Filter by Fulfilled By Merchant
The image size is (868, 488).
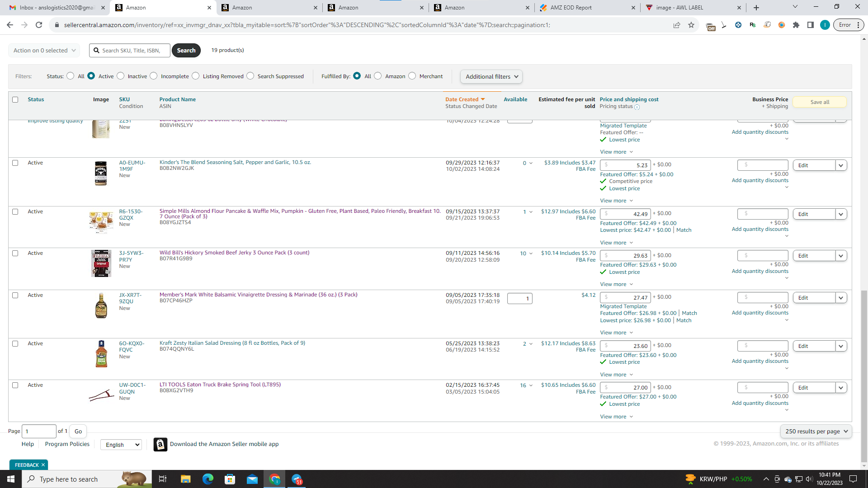(x=412, y=76)
